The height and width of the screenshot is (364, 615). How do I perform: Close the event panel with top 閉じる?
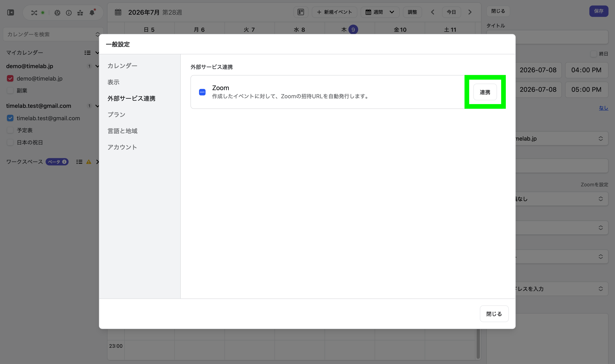coord(498,11)
